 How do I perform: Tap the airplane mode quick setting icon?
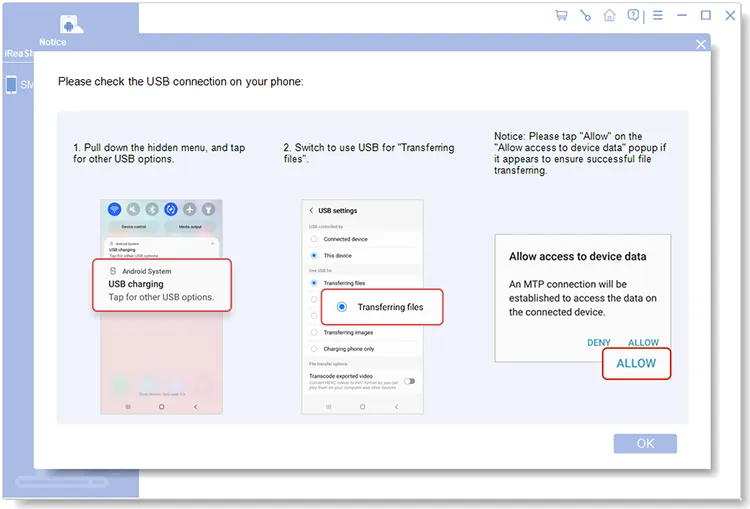pos(190,209)
